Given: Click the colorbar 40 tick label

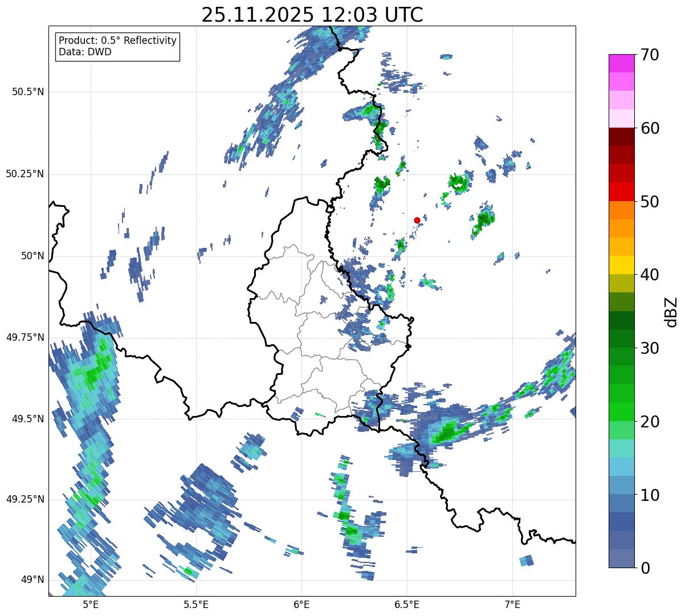Looking at the screenshot, I should pyautogui.click(x=650, y=275).
